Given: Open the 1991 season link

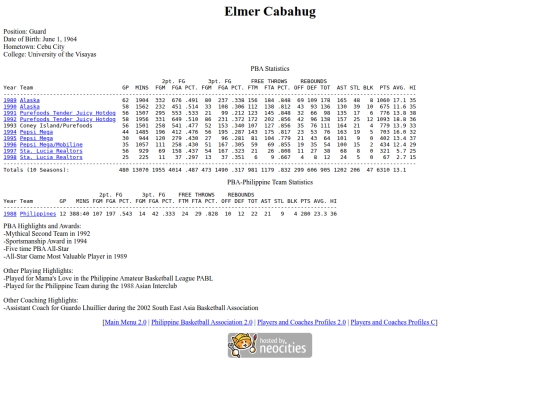Looking at the screenshot, I should coord(10,113).
